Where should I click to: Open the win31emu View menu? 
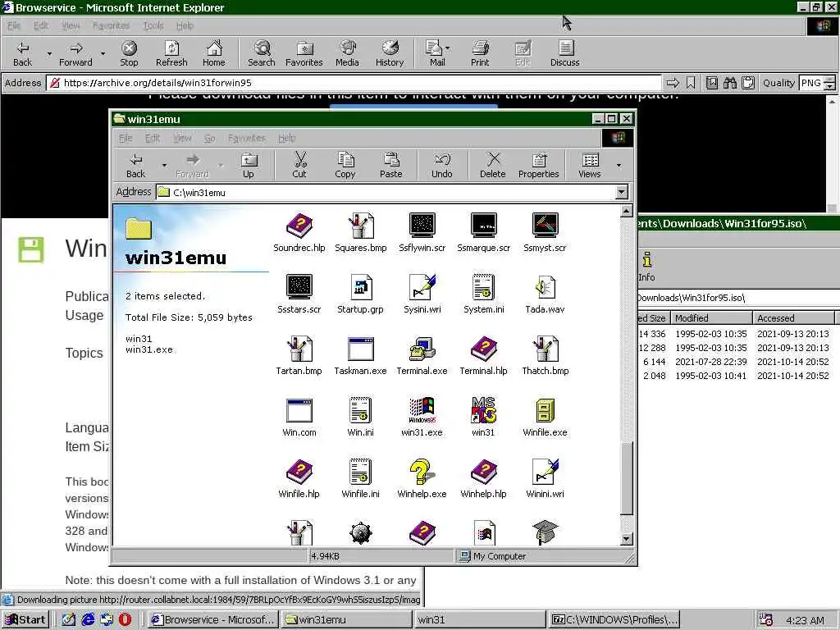coord(182,138)
